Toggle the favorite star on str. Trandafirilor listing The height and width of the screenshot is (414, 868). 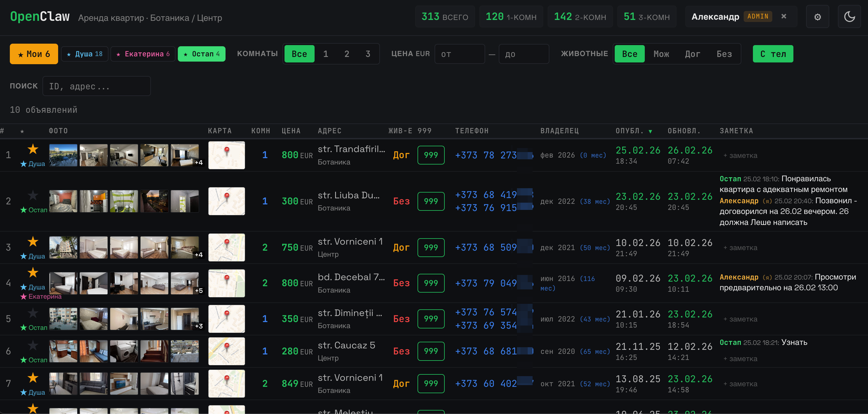pyautogui.click(x=33, y=149)
